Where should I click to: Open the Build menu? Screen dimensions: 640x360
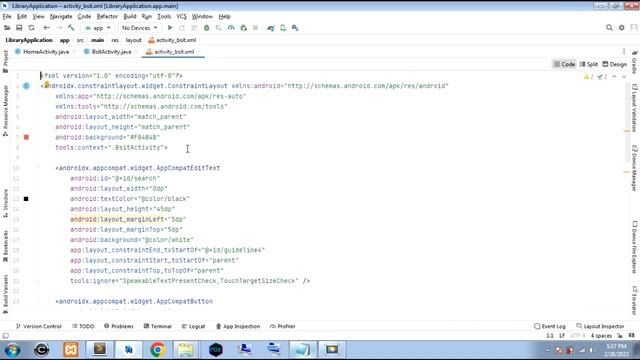pyautogui.click(x=130, y=16)
